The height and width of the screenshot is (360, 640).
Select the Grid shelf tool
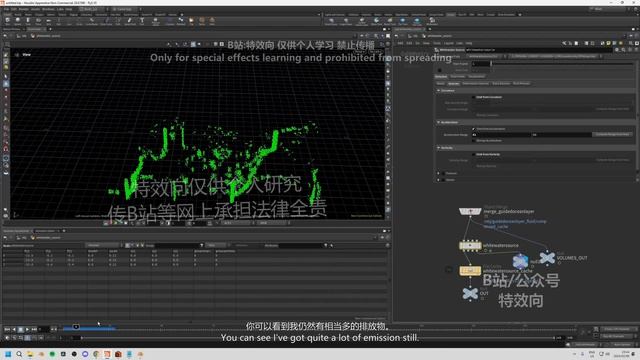(48, 21)
